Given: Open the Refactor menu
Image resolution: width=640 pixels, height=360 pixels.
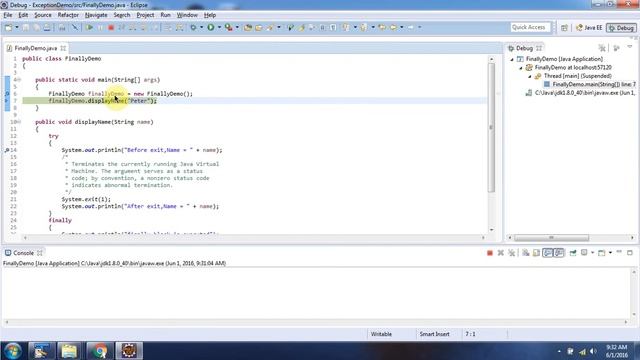Looking at the screenshot, I should 68,15.
